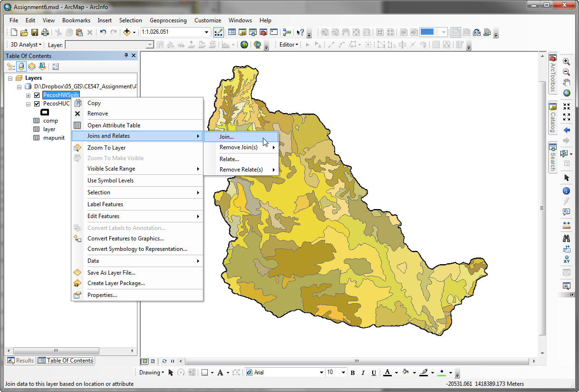Choose Open Attribute Table
The image size is (579, 392).
[x=137, y=125]
